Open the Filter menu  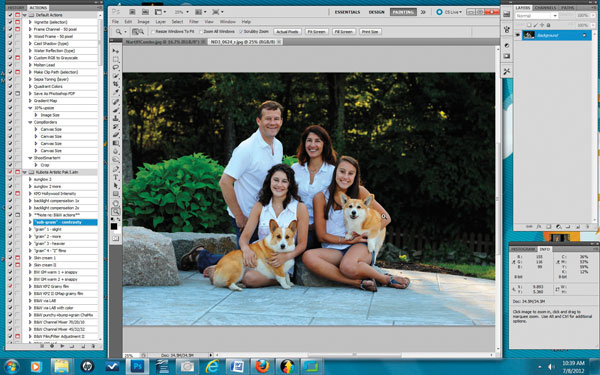pyautogui.click(x=194, y=22)
